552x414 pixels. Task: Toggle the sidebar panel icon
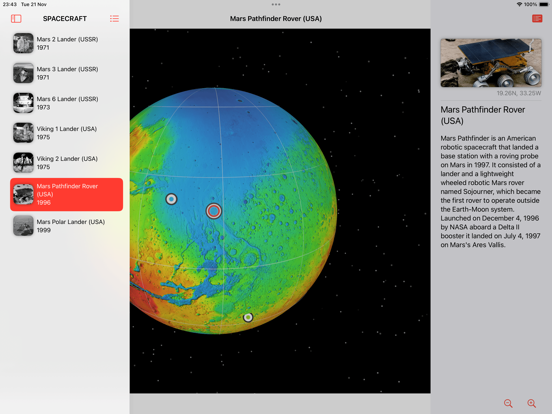tap(16, 19)
